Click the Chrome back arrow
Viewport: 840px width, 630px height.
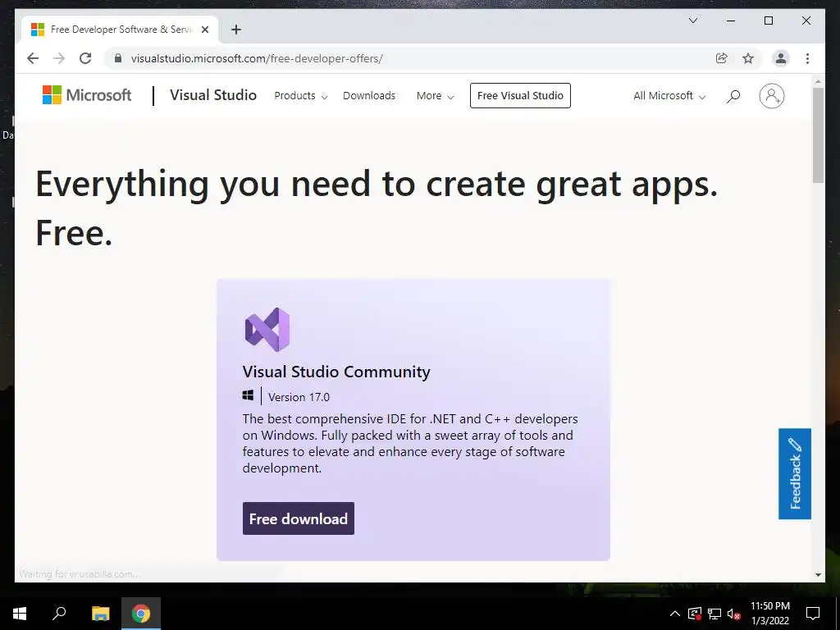point(33,58)
